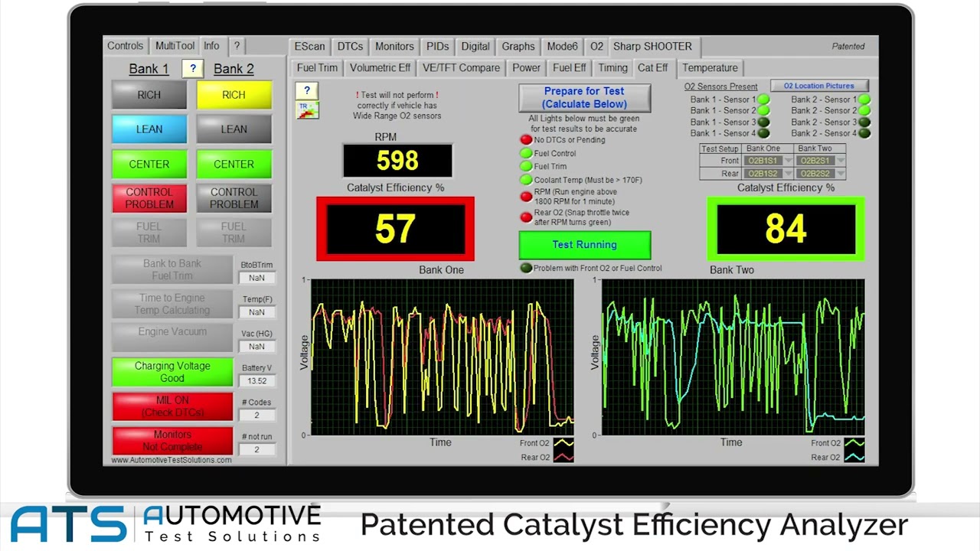Screen dimensions: 980x551
Task: Open the Rear Bank One O2B1S2 dropdown
Action: click(x=769, y=174)
